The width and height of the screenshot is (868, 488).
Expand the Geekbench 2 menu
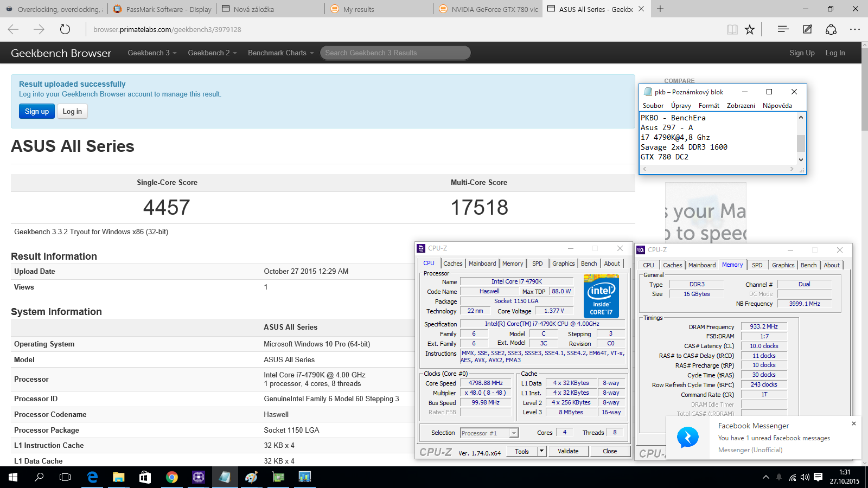(x=212, y=53)
